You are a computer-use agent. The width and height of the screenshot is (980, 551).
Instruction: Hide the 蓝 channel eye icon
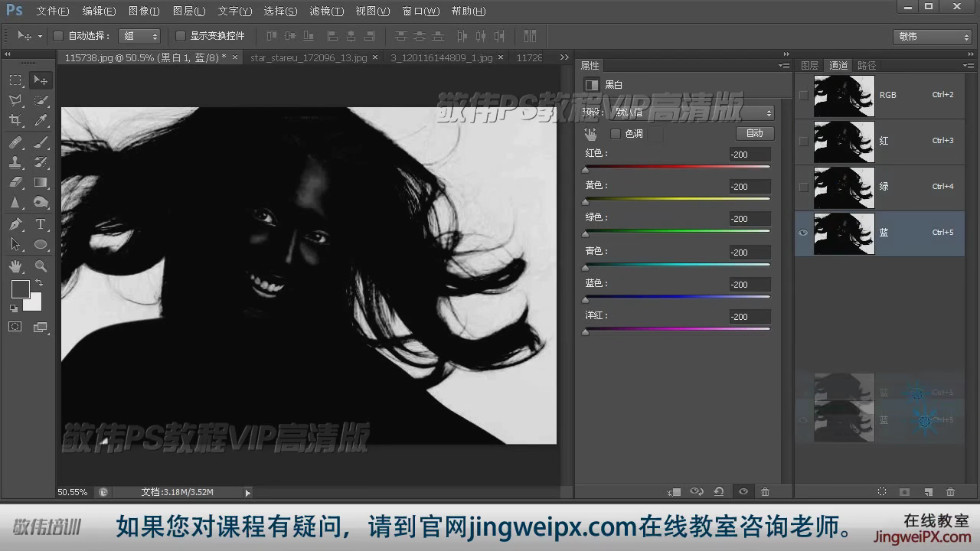click(803, 233)
